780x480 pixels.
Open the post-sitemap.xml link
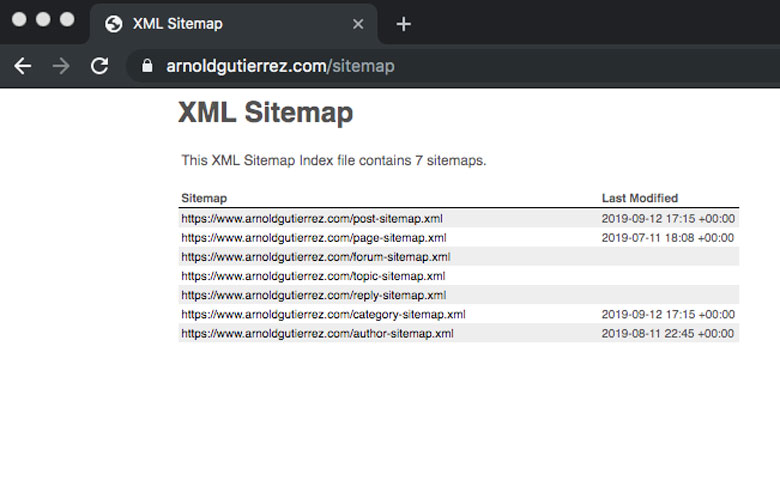click(312, 219)
